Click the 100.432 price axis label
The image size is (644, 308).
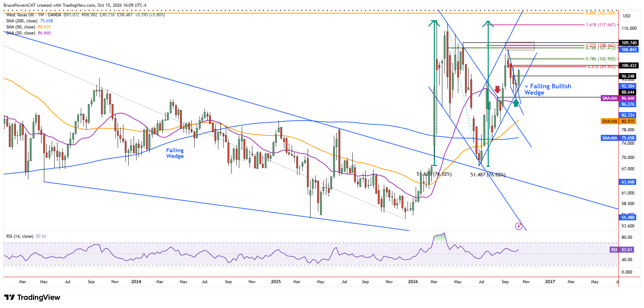[629, 66]
